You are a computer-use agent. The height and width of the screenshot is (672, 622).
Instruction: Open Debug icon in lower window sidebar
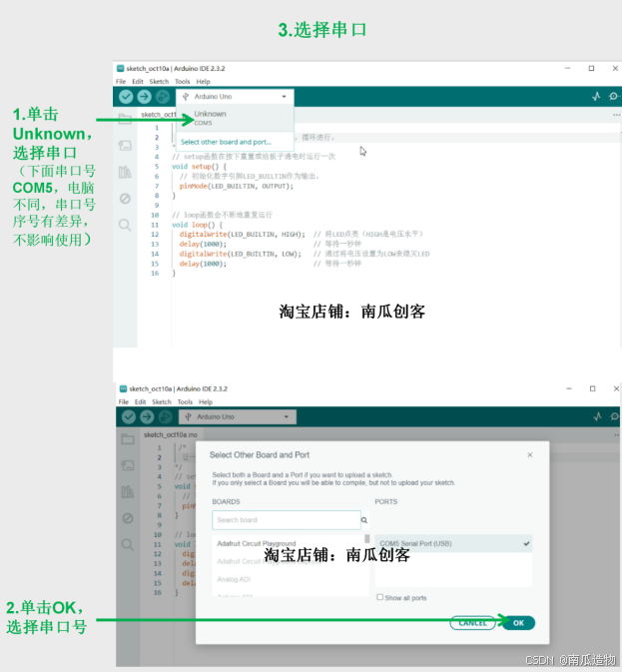[128, 518]
